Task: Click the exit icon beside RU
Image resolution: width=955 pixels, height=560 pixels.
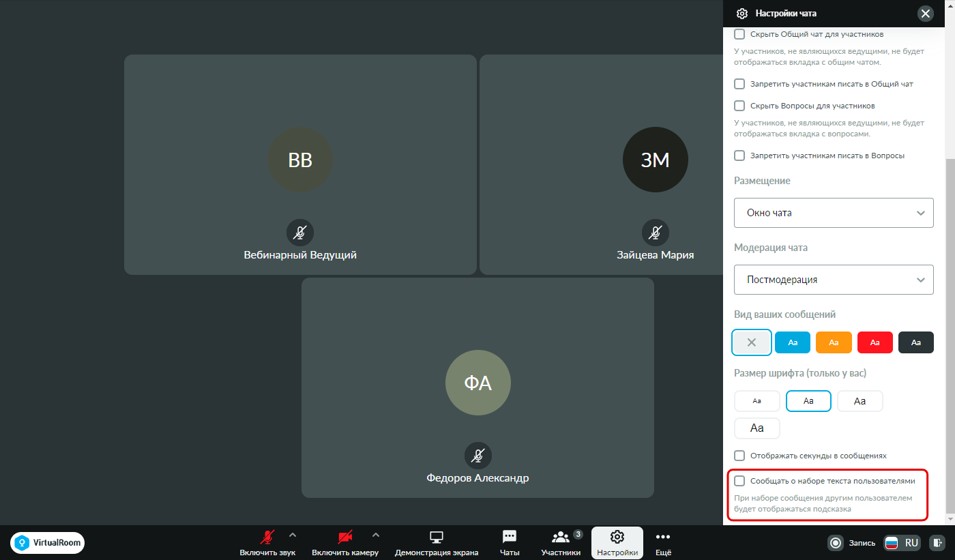Action: pos(938,543)
